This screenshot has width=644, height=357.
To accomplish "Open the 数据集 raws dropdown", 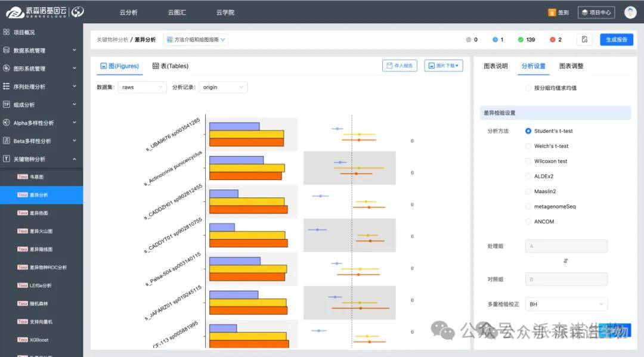I will pos(142,88).
